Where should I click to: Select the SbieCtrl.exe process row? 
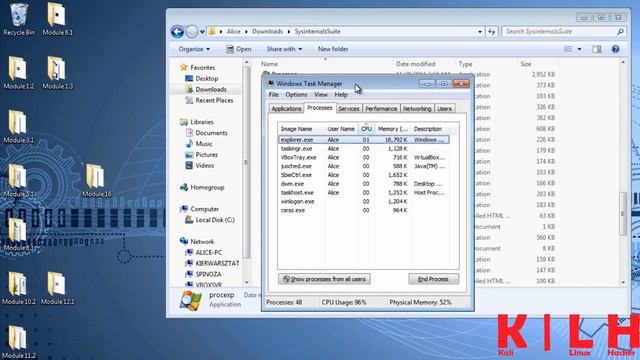364,175
